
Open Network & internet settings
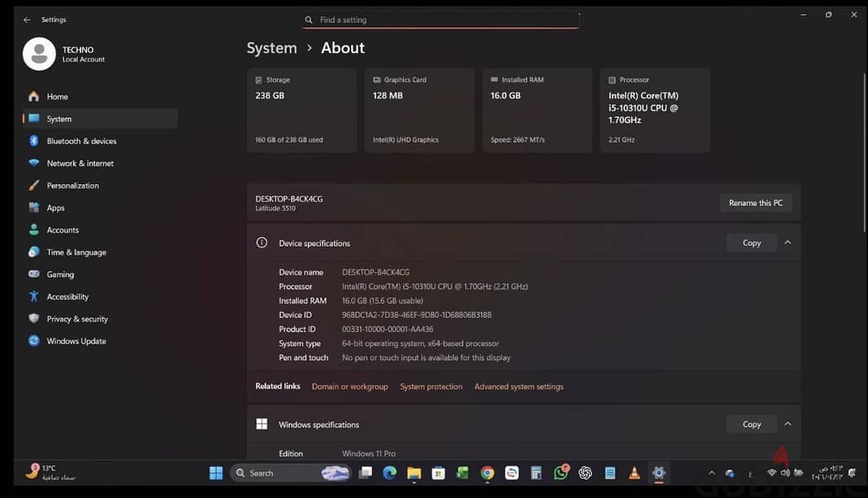pyautogui.click(x=100, y=163)
